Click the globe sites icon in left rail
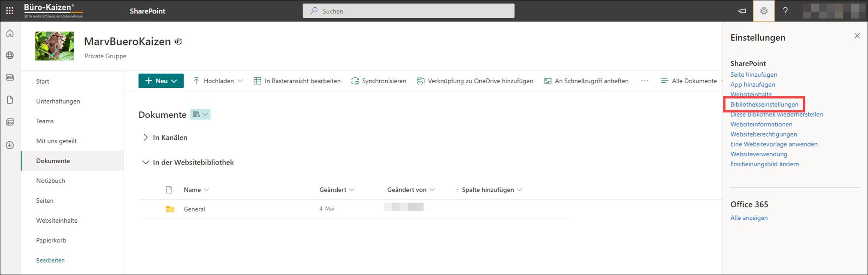This screenshot has width=868, height=275. pyautogui.click(x=10, y=56)
